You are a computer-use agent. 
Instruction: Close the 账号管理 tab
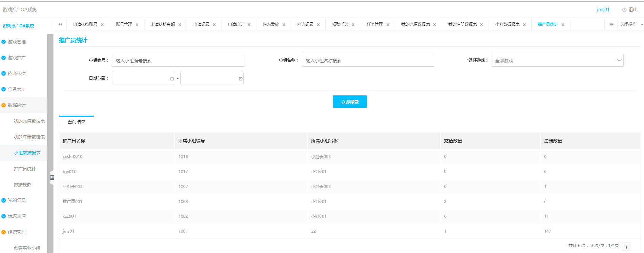pos(137,25)
